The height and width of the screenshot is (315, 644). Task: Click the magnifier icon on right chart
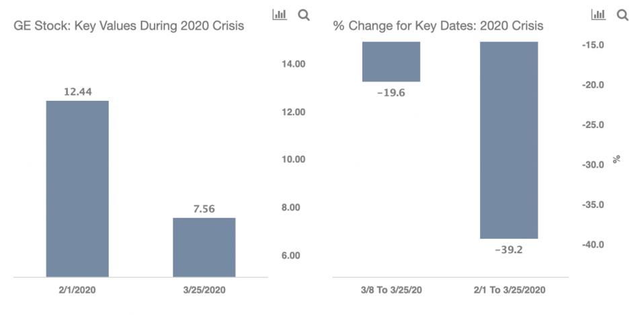[622, 15]
